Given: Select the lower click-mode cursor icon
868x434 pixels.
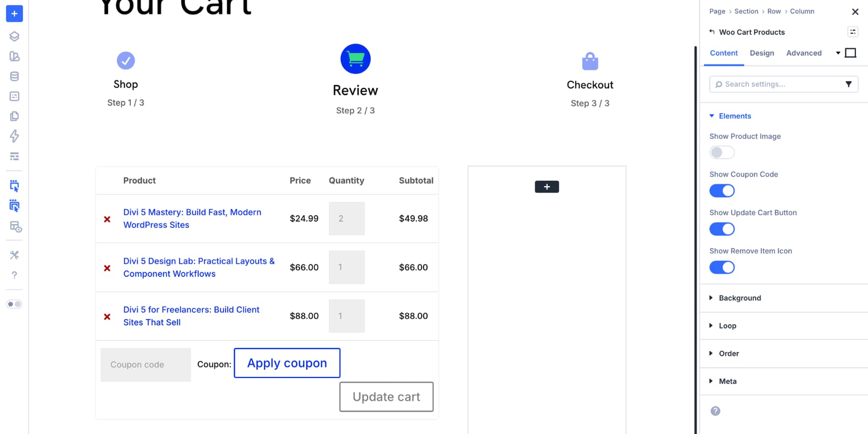Looking at the screenshot, I should 14,206.
